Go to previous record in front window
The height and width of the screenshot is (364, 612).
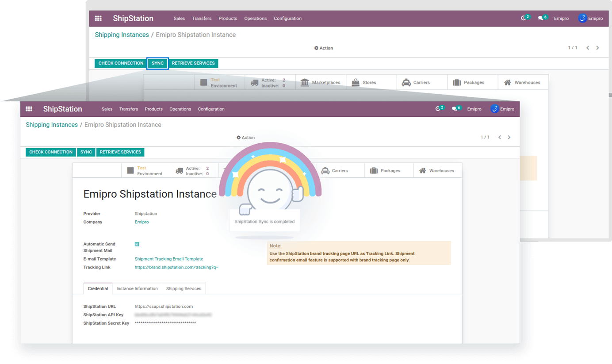tap(500, 138)
